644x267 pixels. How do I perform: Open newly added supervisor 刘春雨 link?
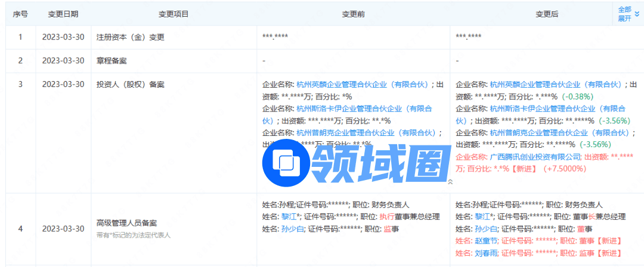[x=486, y=253]
